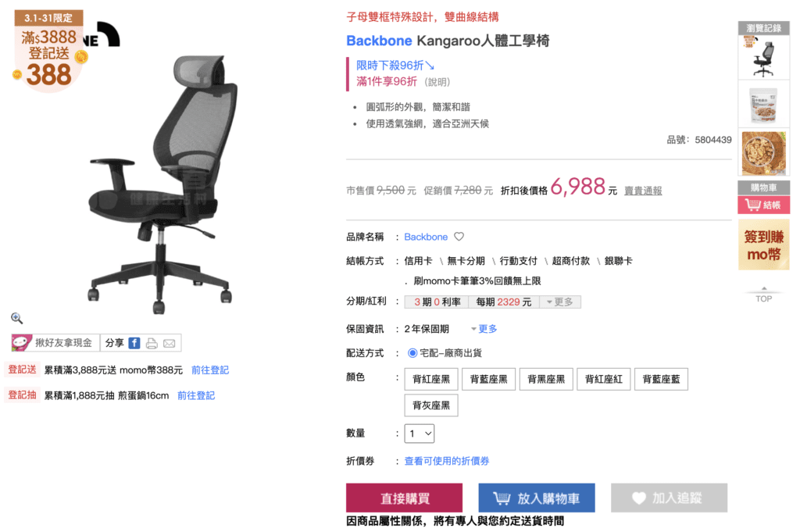Open the chair thumbnail in browsing history
Viewport: 800px width, 532px height.
click(763, 57)
